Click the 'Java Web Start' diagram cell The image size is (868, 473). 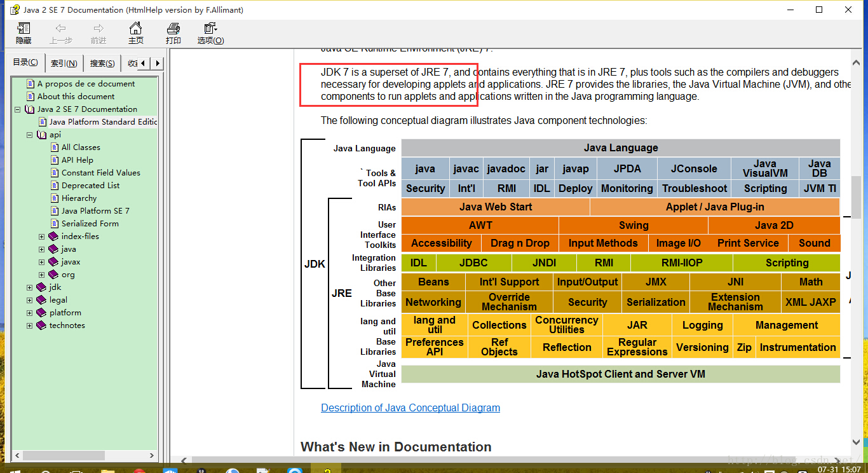point(496,207)
